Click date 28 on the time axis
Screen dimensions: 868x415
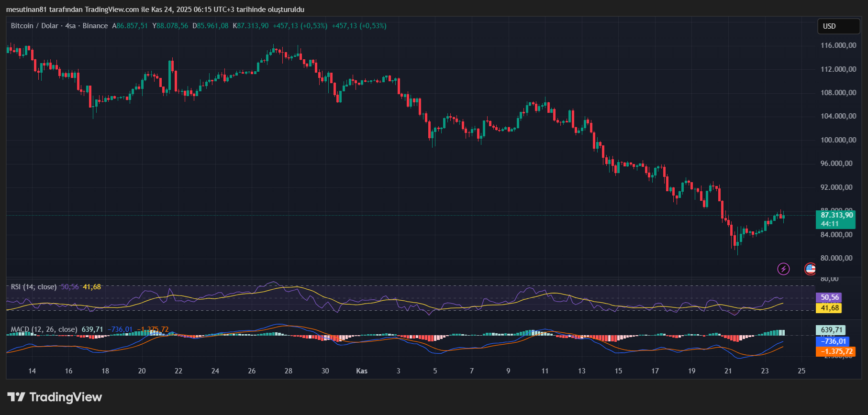pos(289,371)
